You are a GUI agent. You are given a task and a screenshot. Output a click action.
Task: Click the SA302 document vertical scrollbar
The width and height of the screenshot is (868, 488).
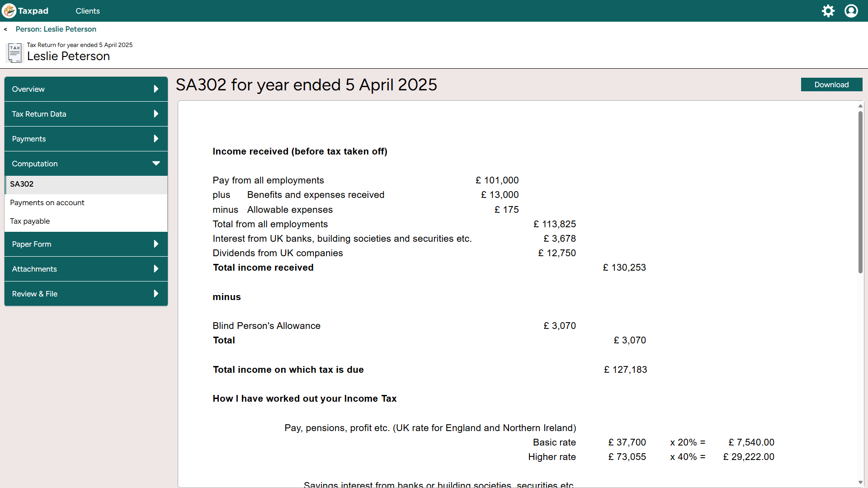click(x=860, y=192)
